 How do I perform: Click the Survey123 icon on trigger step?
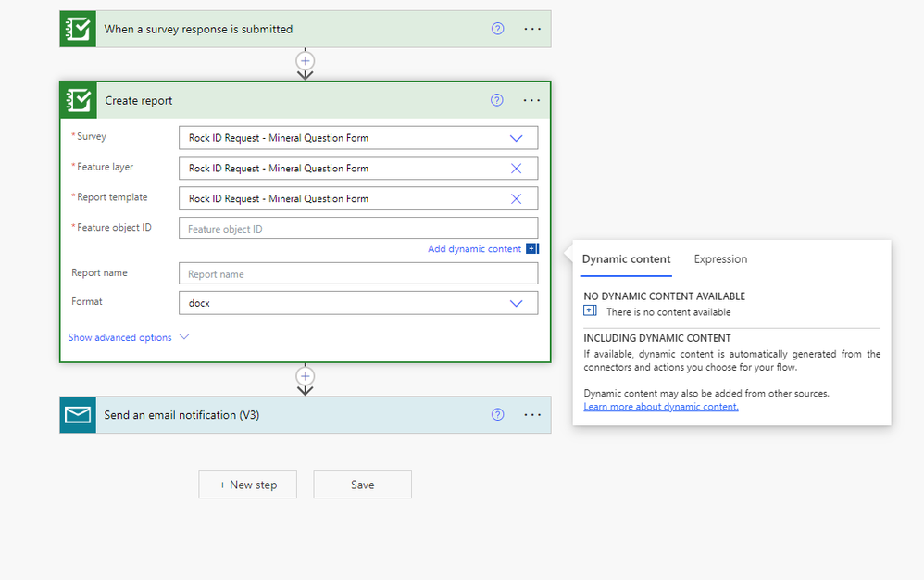[x=78, y=29]
